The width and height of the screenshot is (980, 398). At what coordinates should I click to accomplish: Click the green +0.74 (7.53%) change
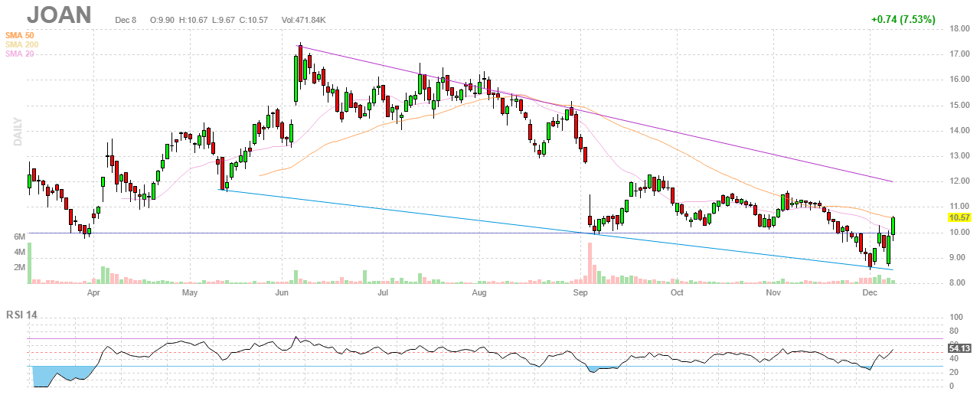(903, 19)
